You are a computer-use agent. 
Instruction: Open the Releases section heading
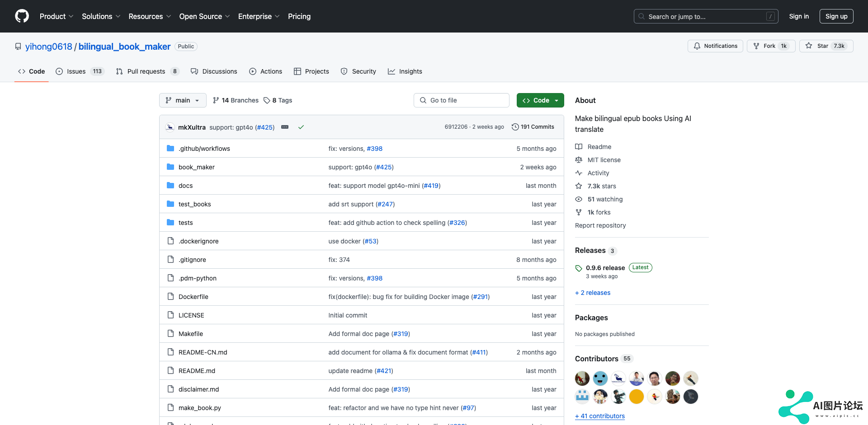pyautogui.click(x=590, y=250)
